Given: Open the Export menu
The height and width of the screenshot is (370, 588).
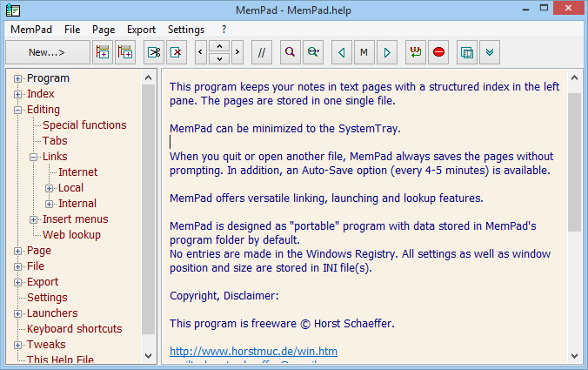Looking at the screenshot, I should tap(141, 29).
